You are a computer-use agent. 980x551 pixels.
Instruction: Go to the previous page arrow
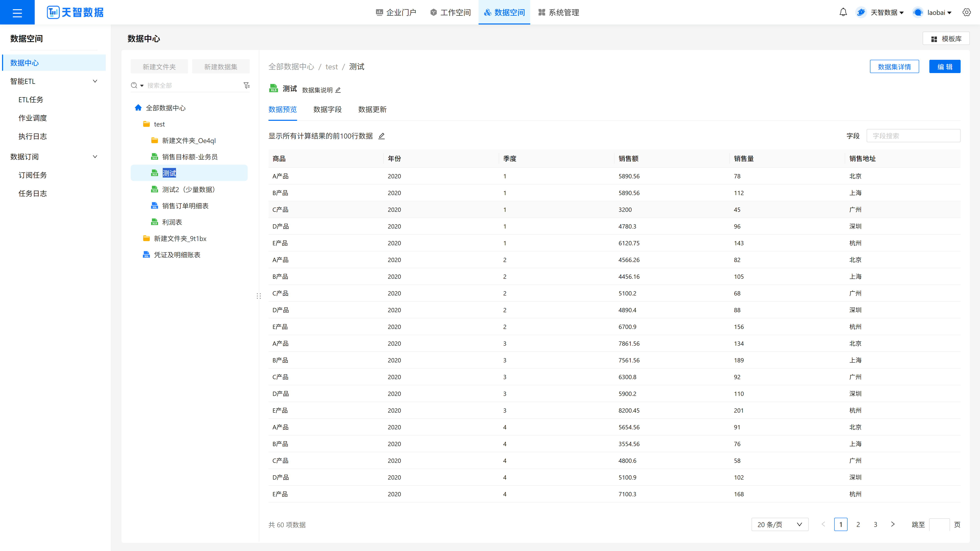pos(823,524)
